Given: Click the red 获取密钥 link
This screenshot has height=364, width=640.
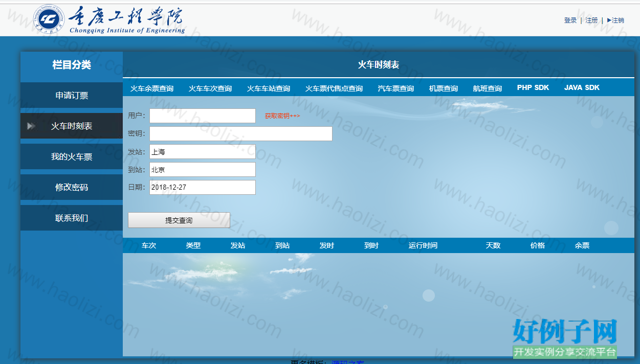Looking at the screenshot, I should 282,116.
